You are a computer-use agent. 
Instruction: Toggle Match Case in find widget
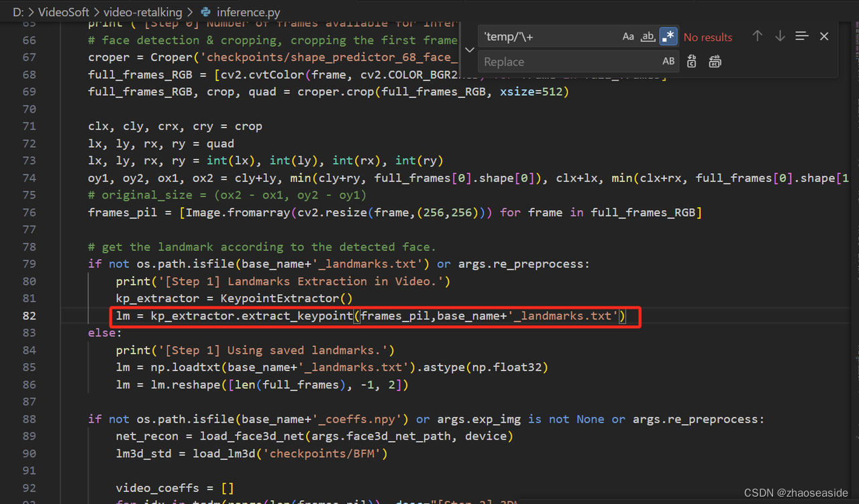coord(628,37)
